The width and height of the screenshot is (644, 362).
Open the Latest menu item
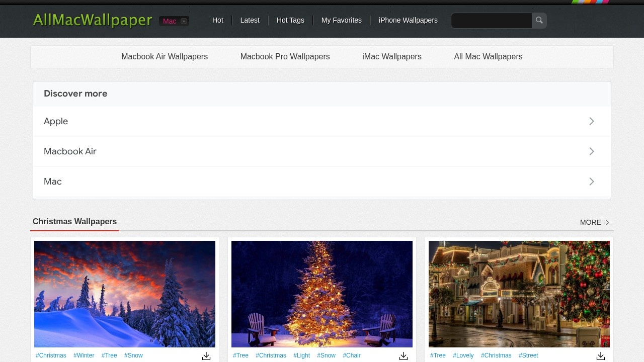[250, 20]
